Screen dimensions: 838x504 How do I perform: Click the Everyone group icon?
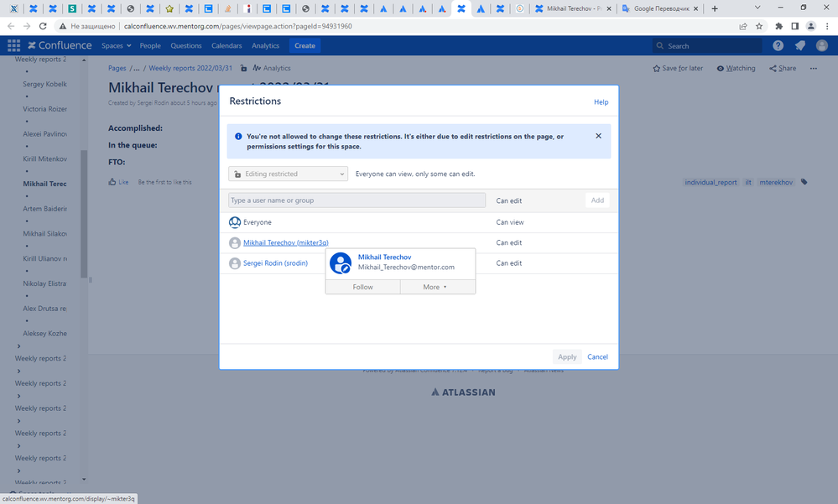tap(235, 221)
